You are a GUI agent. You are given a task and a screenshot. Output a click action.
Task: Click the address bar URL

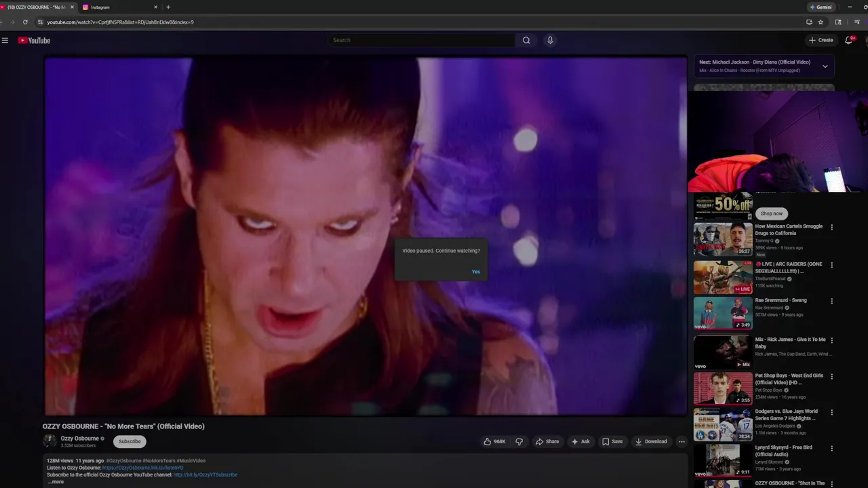click(120, 22)
